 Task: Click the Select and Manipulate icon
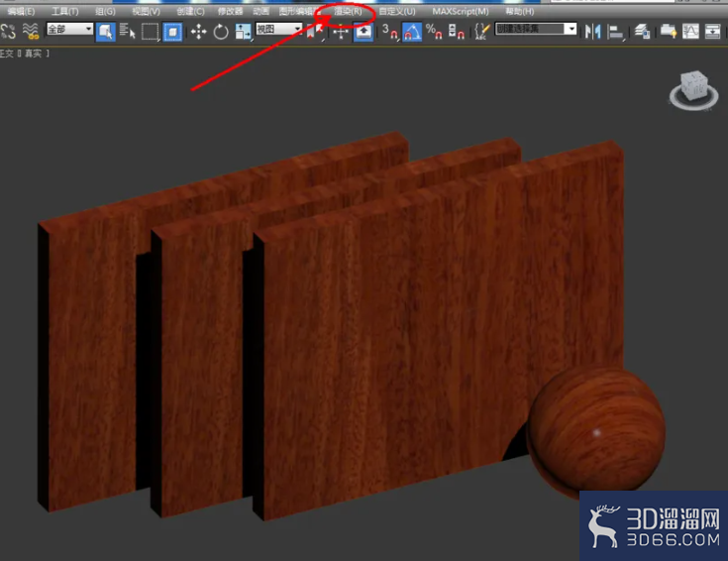(341, 32)
